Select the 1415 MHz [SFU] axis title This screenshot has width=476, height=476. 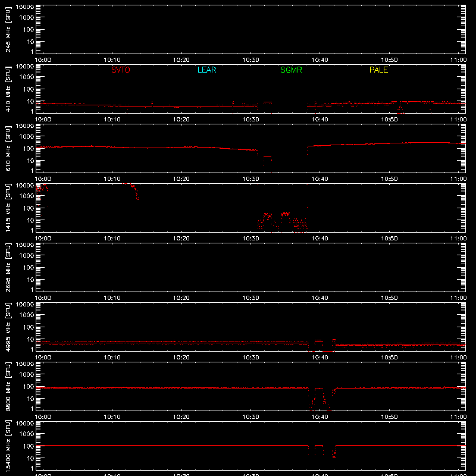[x=8, y=208]
